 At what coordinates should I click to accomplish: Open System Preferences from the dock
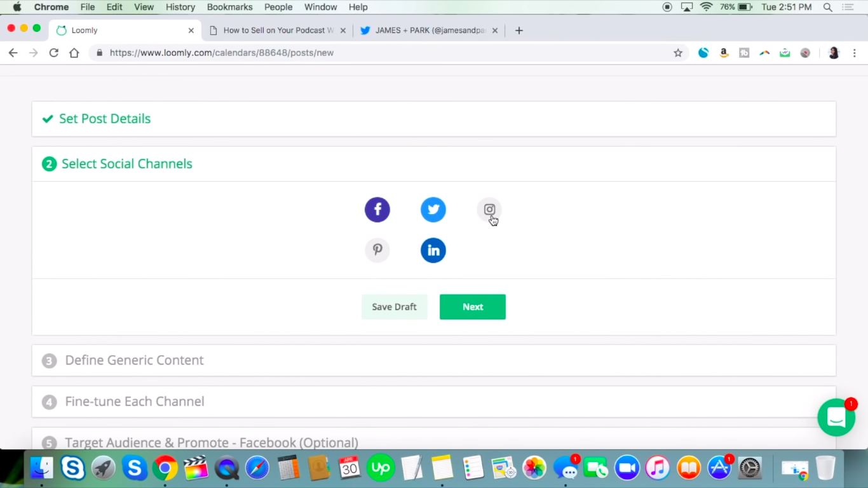750,468
